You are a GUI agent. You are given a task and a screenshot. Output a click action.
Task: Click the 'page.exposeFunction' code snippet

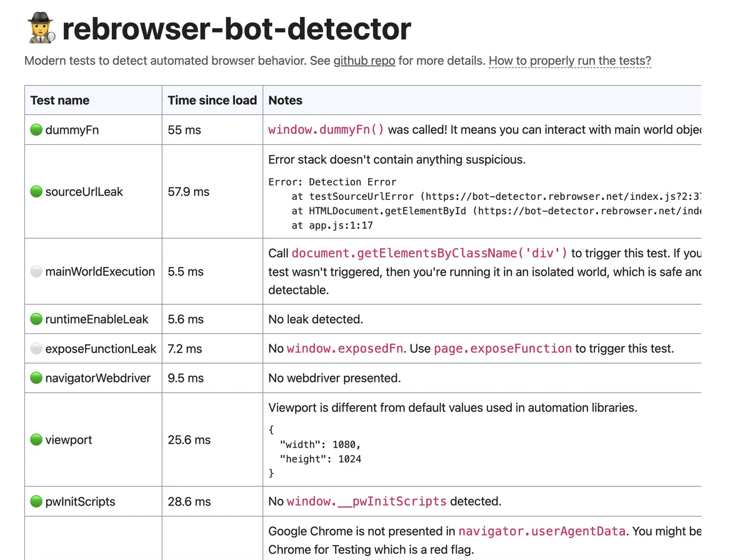point(502,349)
